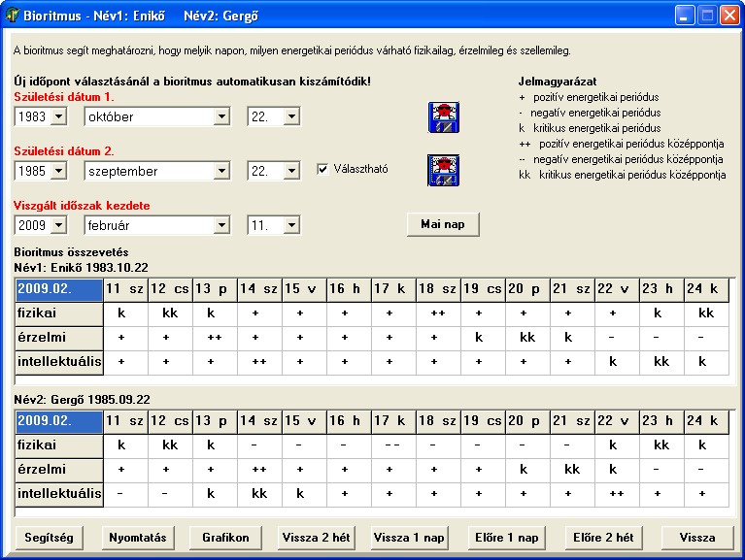This screenshot has height=560, width=745.
Task: Open examined period day dropdown 11.
Action: click(291, 225)
